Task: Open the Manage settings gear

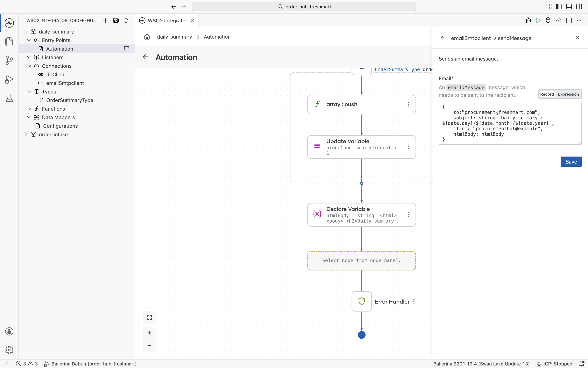Action: (9, 350)
